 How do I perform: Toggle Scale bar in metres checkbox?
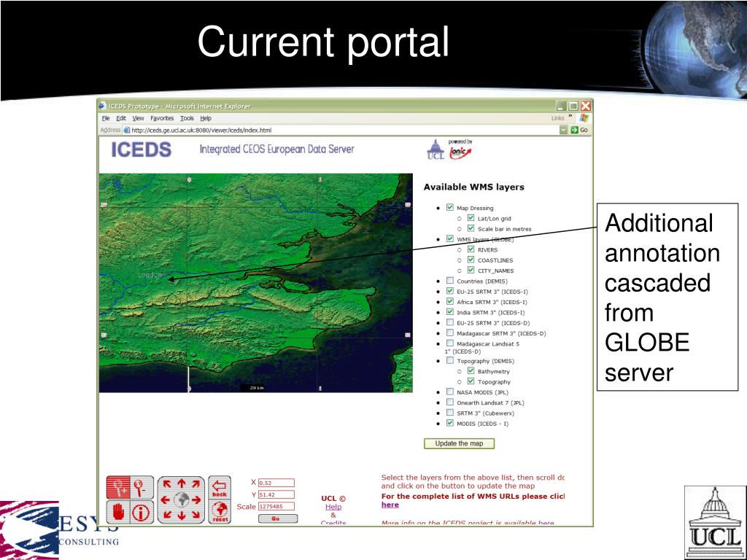471,228
